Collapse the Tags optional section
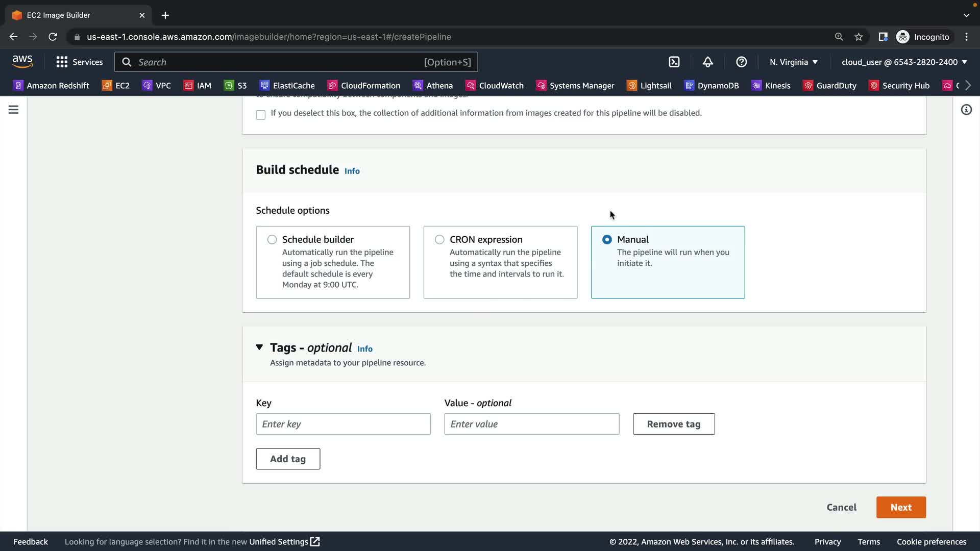Screen dimensions: 980x551 click(259, 347)
